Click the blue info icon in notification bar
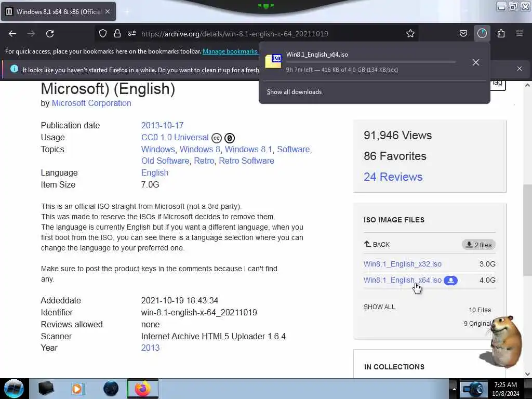This screenshot has width=532, height=399. tap(14, 69)
